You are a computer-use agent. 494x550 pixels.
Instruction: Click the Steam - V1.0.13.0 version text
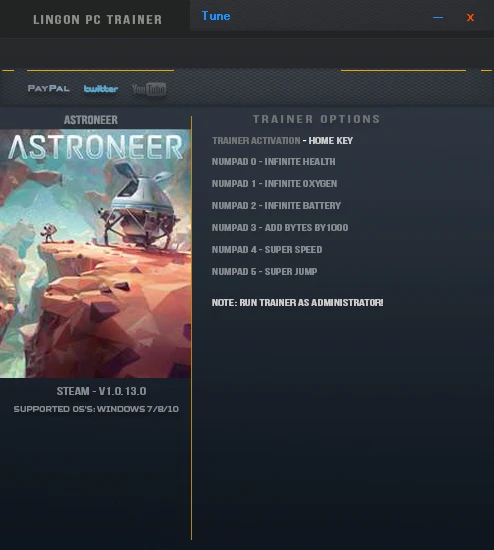coord(102,391)
